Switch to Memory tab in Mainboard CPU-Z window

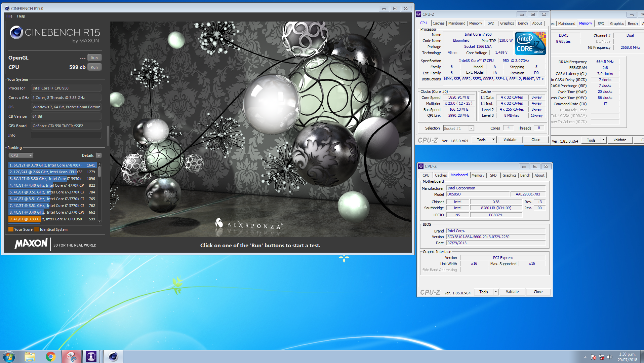pos(478,175)
